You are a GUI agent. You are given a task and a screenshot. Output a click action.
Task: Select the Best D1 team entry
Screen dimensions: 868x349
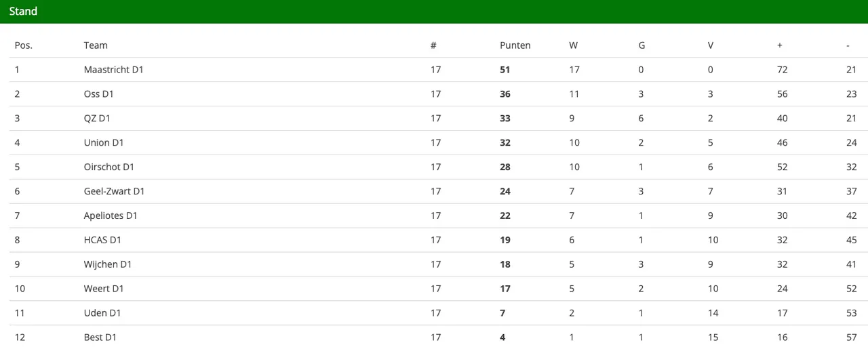point(100,337)
